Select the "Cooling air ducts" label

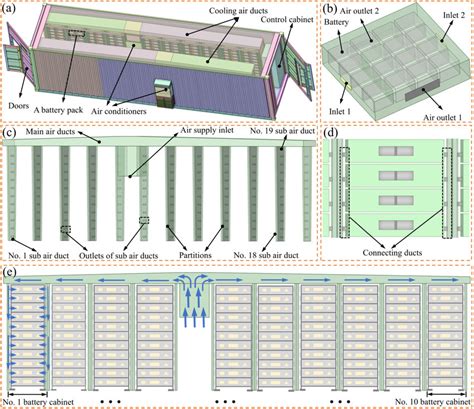[238, 11]
